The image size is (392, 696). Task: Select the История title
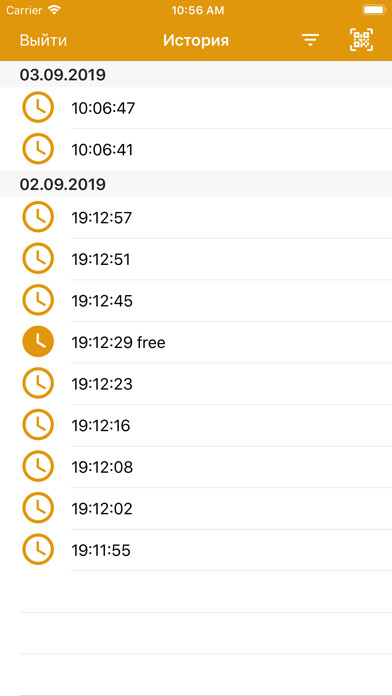click(196, 40)
